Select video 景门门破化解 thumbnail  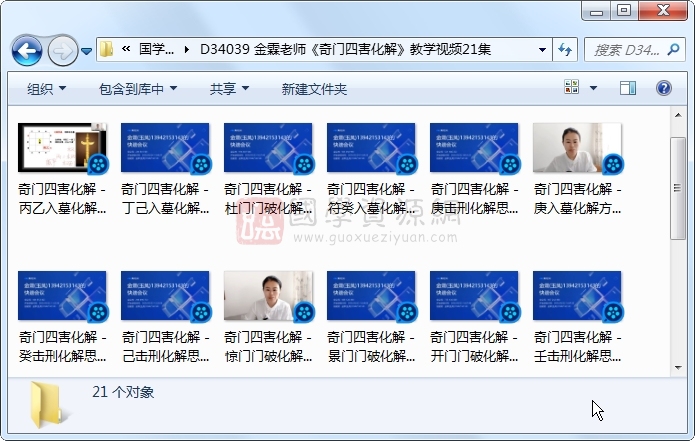click(371, 296)
